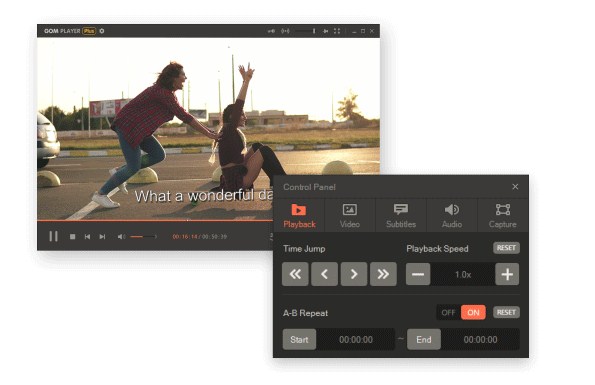Open the Capture tab
This screenshot has height=385, width=595.
tap(502, 215)
